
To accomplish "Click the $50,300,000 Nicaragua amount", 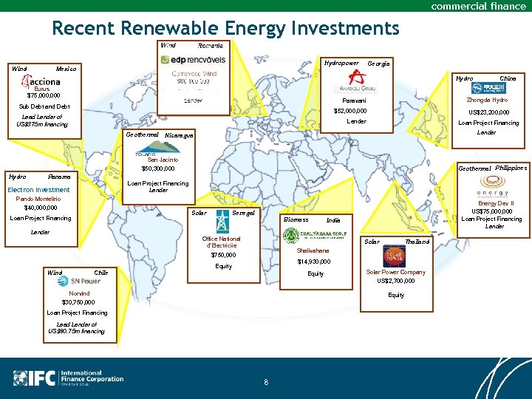I will (x=158, y=168).
